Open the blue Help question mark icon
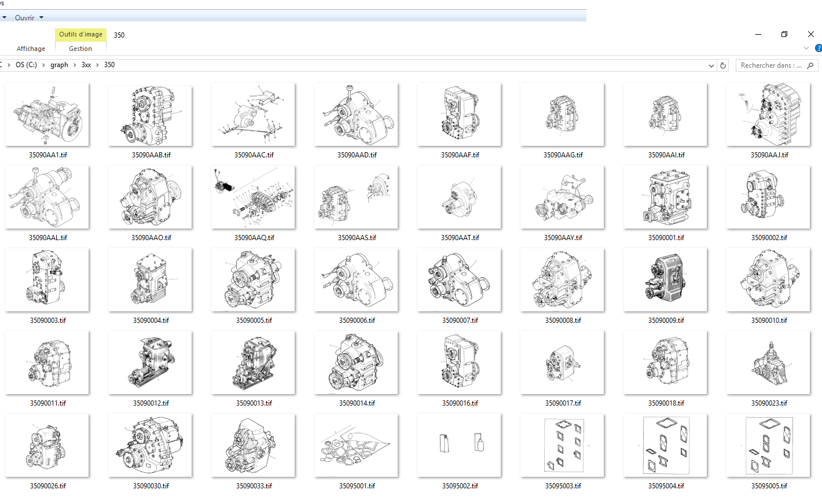The image size is (822, 504). 818,48
